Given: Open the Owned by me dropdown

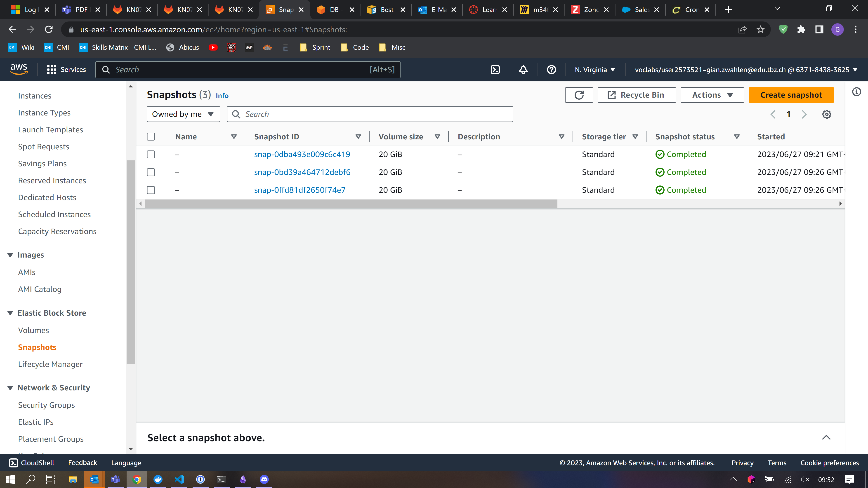Looking at the screenshot, I should pos(183,114).
